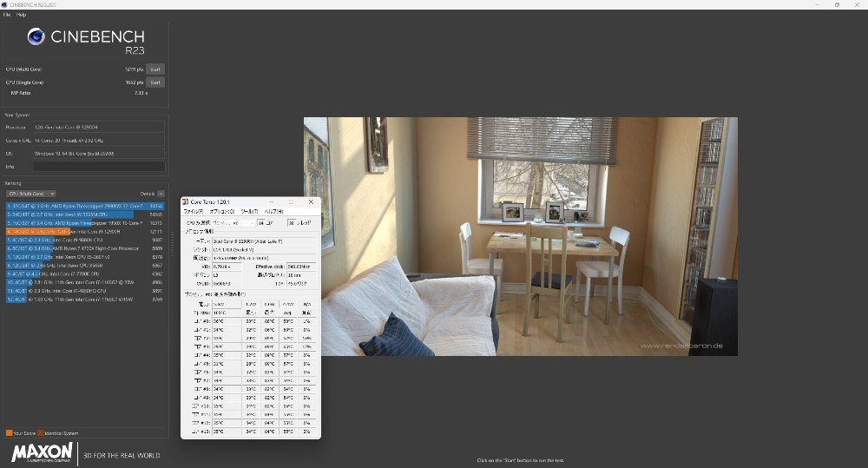Select ranking row 5 Core i9-9880H
Screen dimensions: 868x468
(85, 241)
